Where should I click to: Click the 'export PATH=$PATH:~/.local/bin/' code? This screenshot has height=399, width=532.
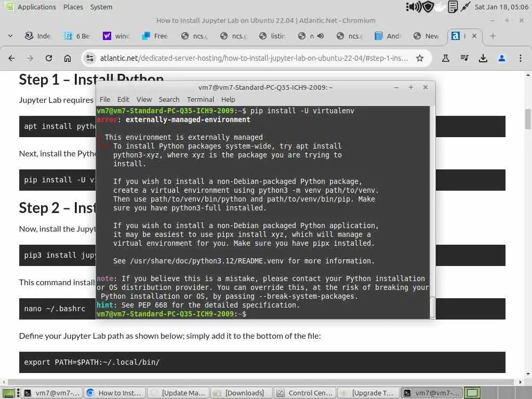(x=91, y=362)
